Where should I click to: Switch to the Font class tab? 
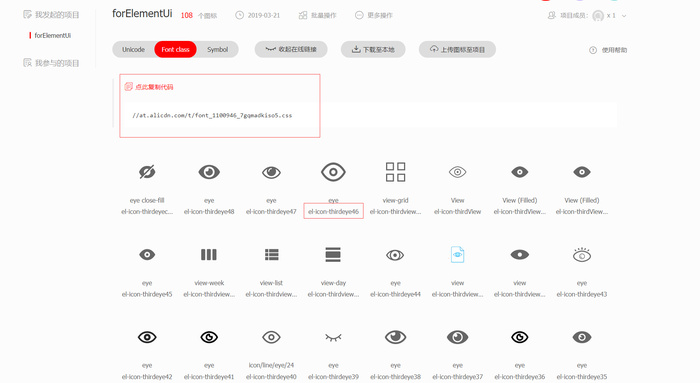pyautogui.click(x=175, y=50)
